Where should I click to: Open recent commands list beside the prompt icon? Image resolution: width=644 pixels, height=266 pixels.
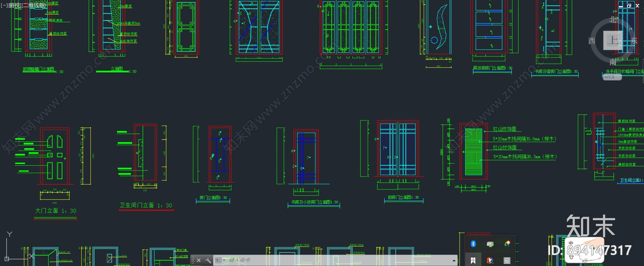pos(224,260)
